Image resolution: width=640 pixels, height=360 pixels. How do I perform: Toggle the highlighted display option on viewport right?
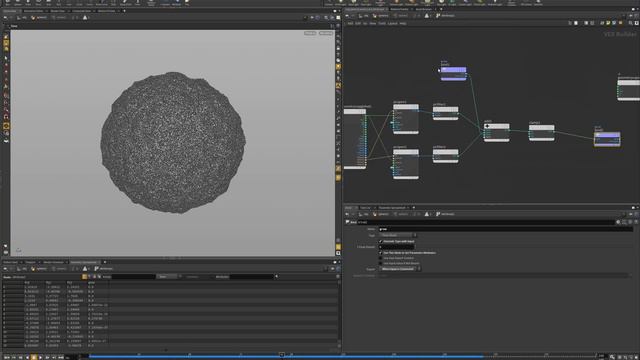tap(338, 67)
